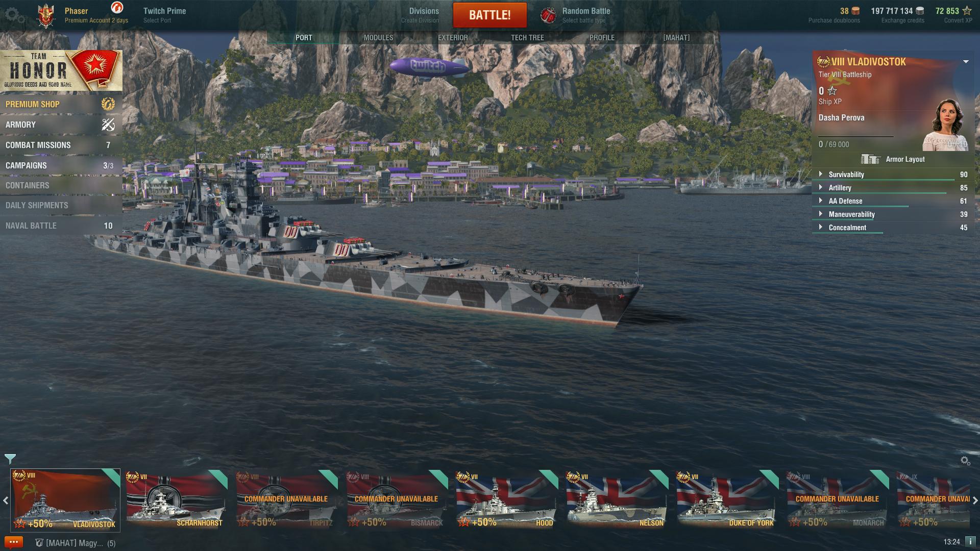Viewport: 980px width, 551px height.
Task: Open carousel settings gear icon
Action: (965, 461)
